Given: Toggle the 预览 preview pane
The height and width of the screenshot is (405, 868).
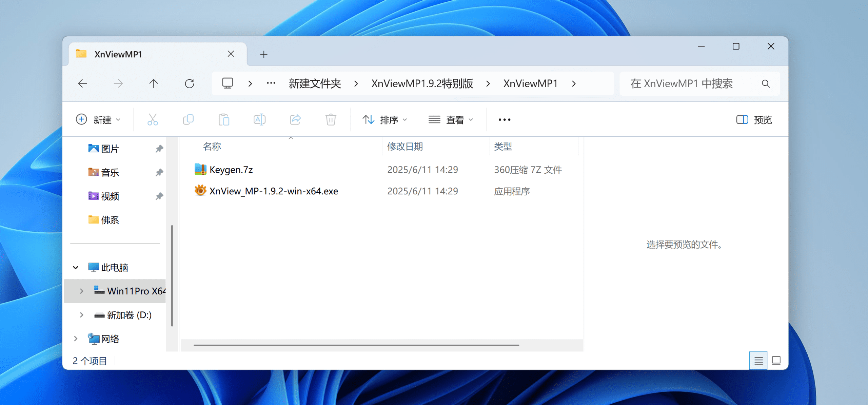Looking at the screenshot, I should click(754, 120).
